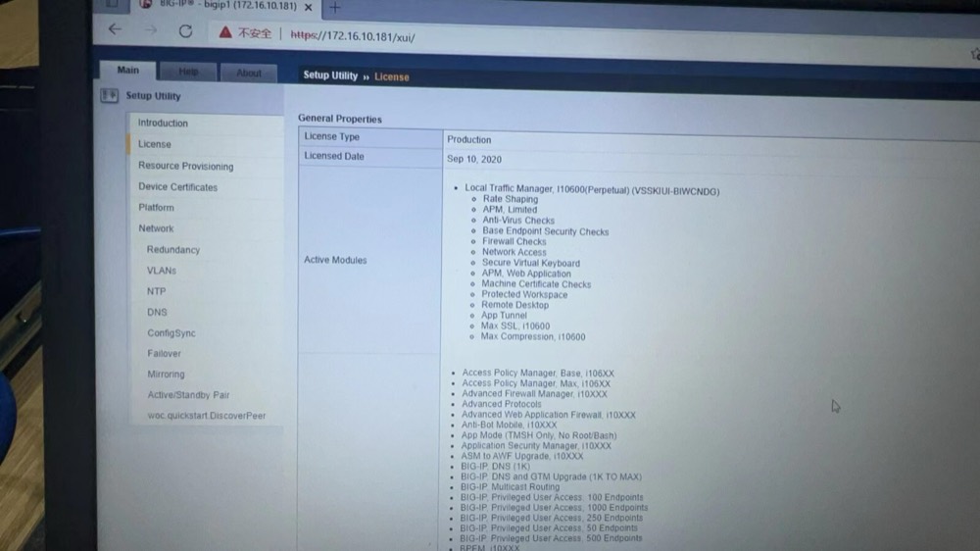Image resolution: width=980 pixels, height=551 pixels.
Task: Open a new browser tab
Action: [x=335, y=8]
